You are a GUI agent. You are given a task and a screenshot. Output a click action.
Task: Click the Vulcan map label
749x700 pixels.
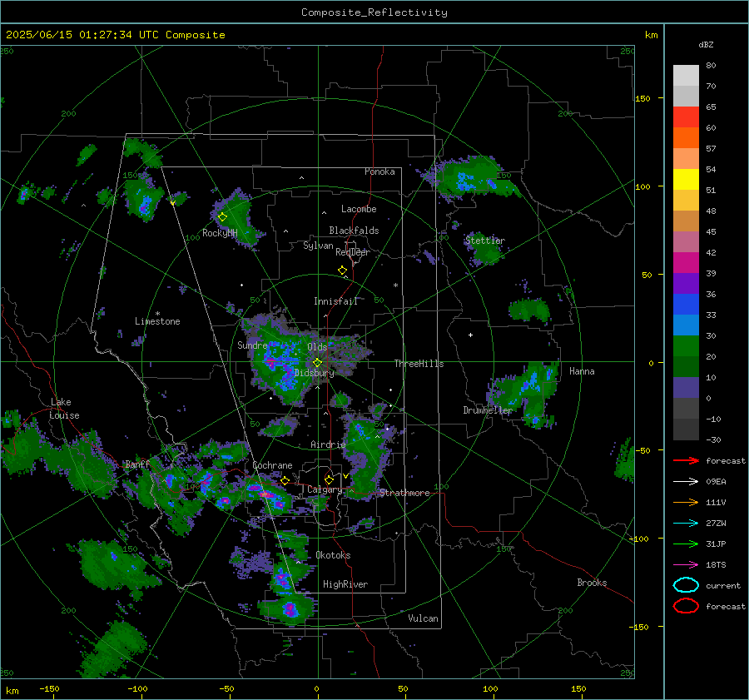(423, 618)
